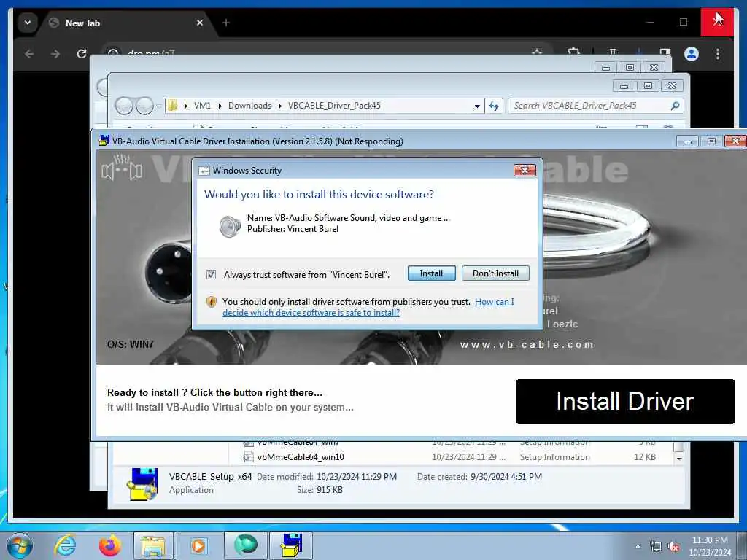Click speaker icon in security dialog

230,227
